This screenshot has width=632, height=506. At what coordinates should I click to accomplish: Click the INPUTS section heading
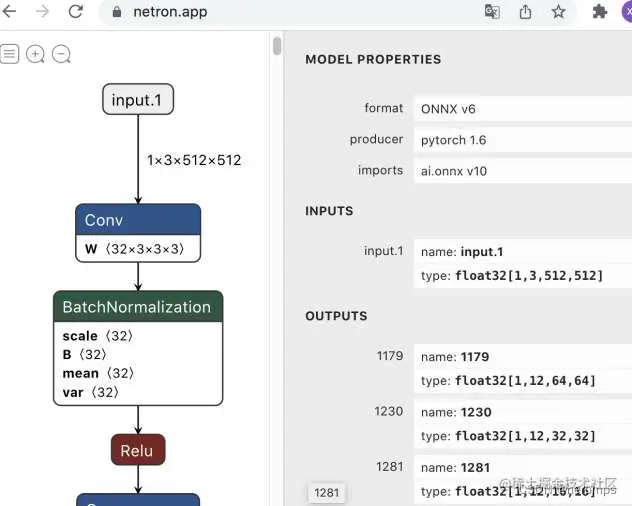click(x=329, y=211)
